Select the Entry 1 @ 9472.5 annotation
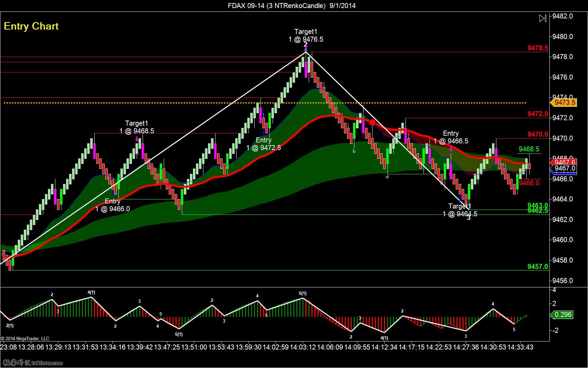The height and width of the screenshot is (368, 588). pyautogui.click(x=263, y=144)
